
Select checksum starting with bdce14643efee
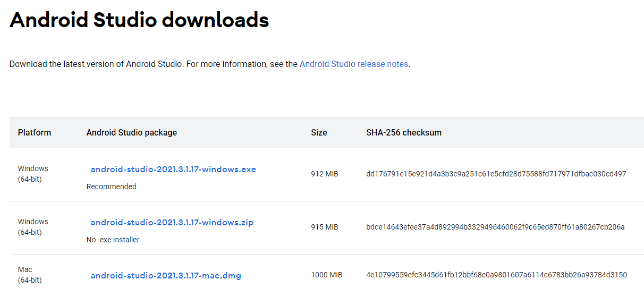(x=495, y=227)
